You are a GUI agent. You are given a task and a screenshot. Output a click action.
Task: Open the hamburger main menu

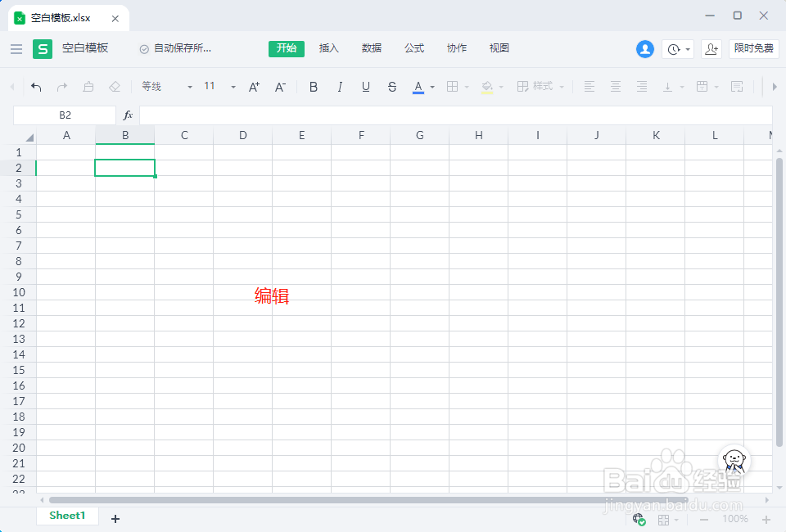click(16, 48)
